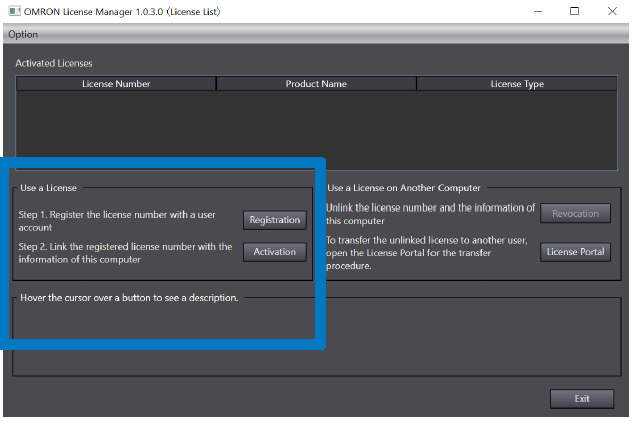Image resolution: width=633 pixels, height=422 pixels.
Task: Sort by Product Name column header
Action: tap(316, 84)
